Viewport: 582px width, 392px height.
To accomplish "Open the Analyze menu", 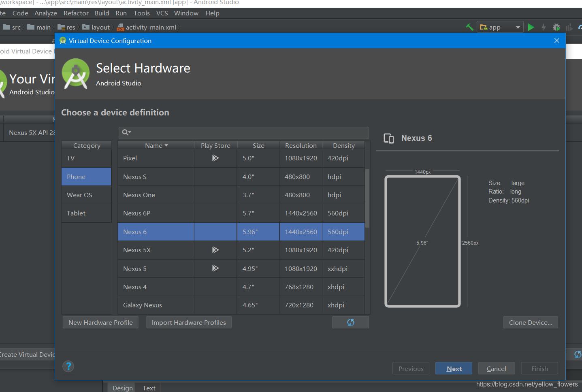I will coord(46,13).
